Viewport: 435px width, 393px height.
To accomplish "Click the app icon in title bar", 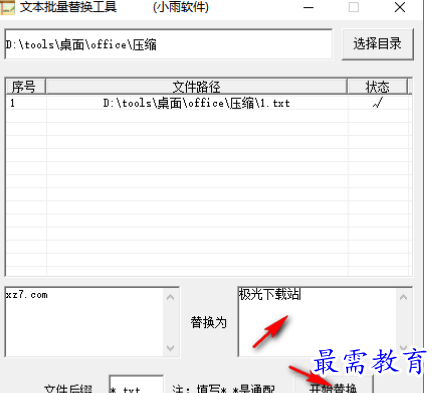I will (7, 7).
